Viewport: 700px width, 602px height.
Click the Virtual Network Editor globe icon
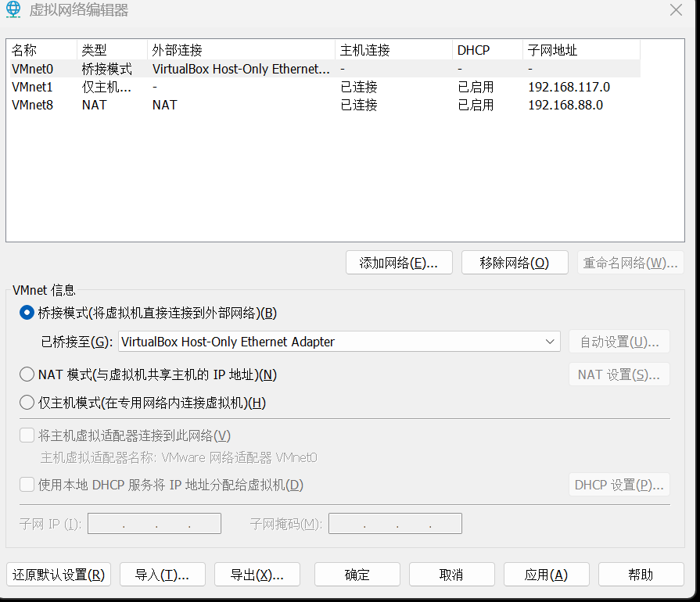(13, 10)
